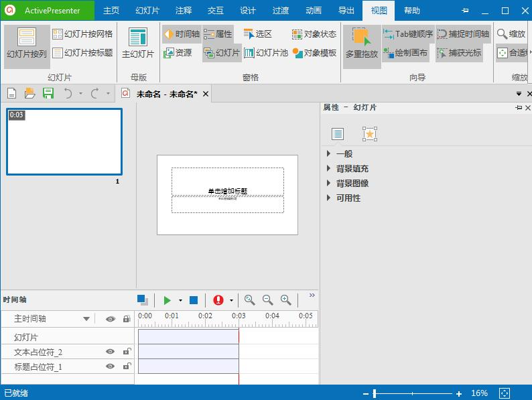Click timeline zoom to fit icon
The image size is (532, 400).
point(250,300)
